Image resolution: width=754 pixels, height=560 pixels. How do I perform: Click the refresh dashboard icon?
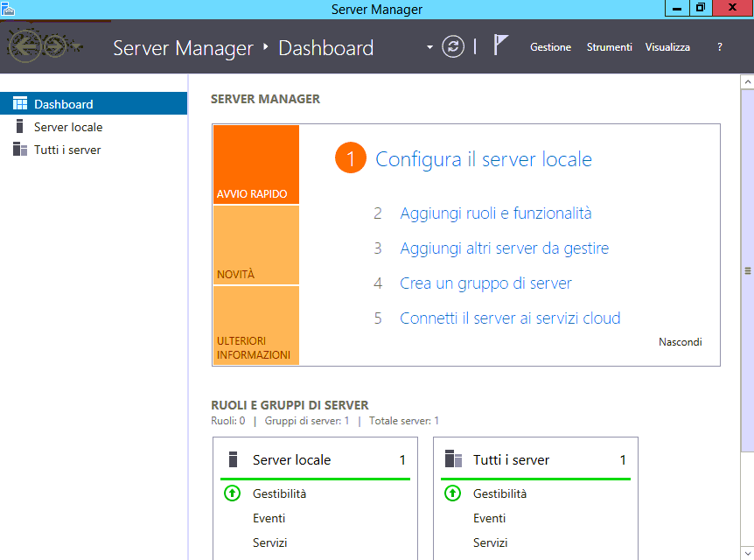coord(453,46)
